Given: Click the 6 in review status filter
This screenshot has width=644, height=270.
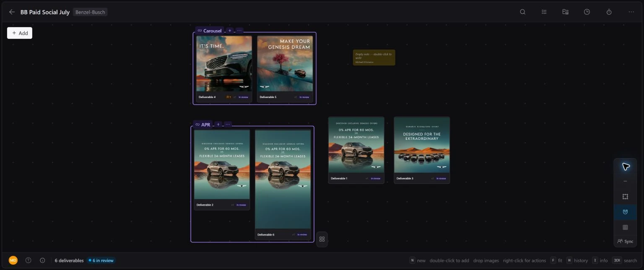Looking at the screenshot, I should [x=101, y=260].
